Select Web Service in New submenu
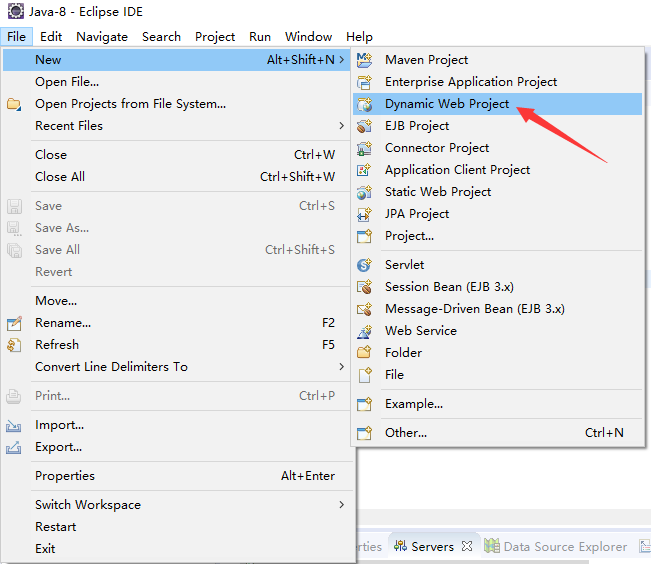This screenshot has width=651, height=564. click(497, 331)
